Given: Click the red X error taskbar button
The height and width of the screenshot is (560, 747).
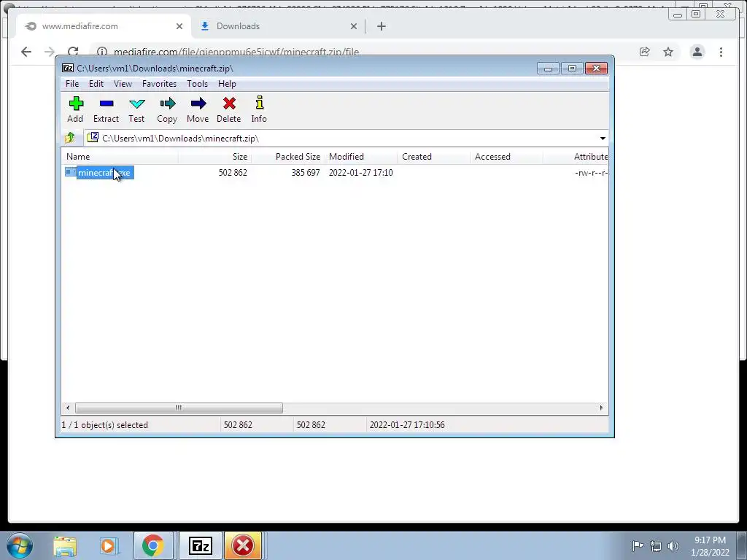Looking at the screenshot, I should pos(243,546).
